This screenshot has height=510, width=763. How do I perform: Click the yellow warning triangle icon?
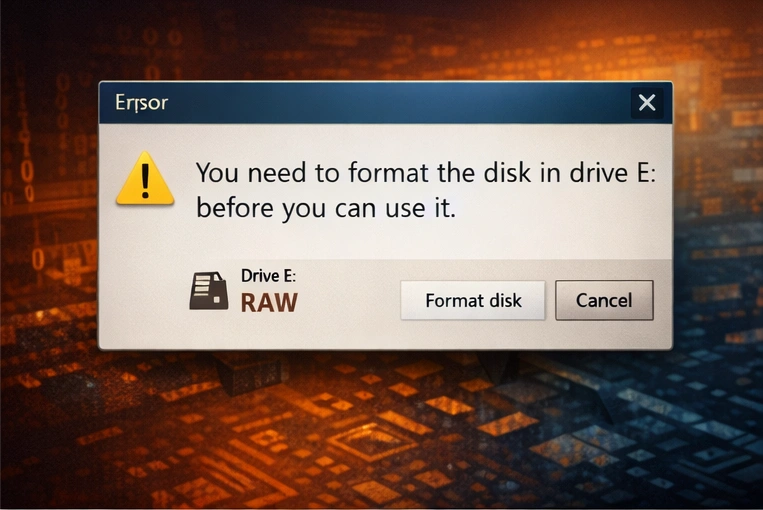(x=145, y=179)
